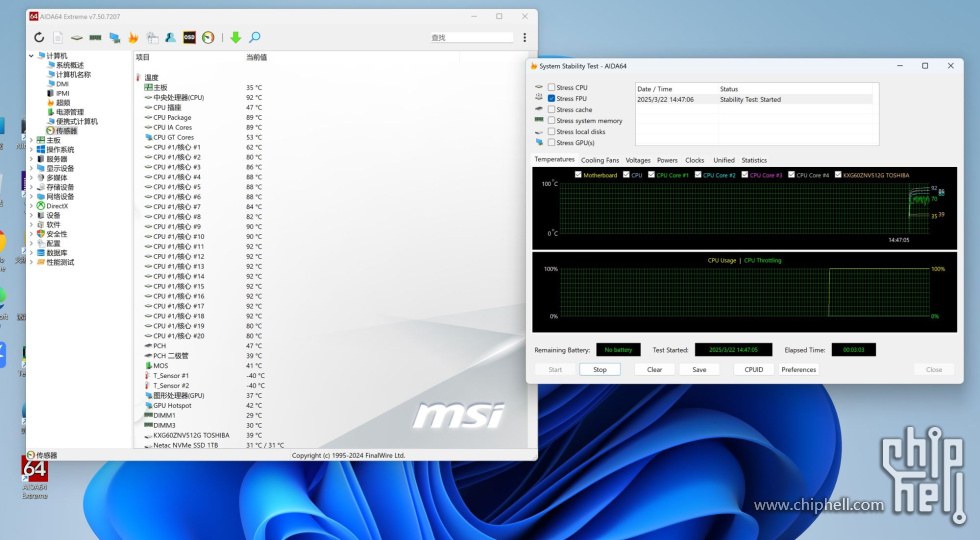This screenshot has height=540, width=980.
Task: Expand the DirectX tree node
Action: [x=31, y=206]
